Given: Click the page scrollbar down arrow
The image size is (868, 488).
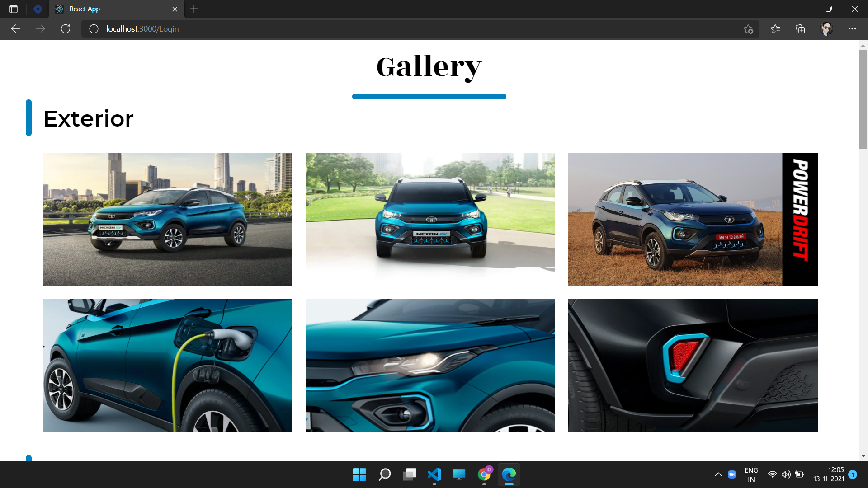Looking at the screenshot, I should pos(863,456).
